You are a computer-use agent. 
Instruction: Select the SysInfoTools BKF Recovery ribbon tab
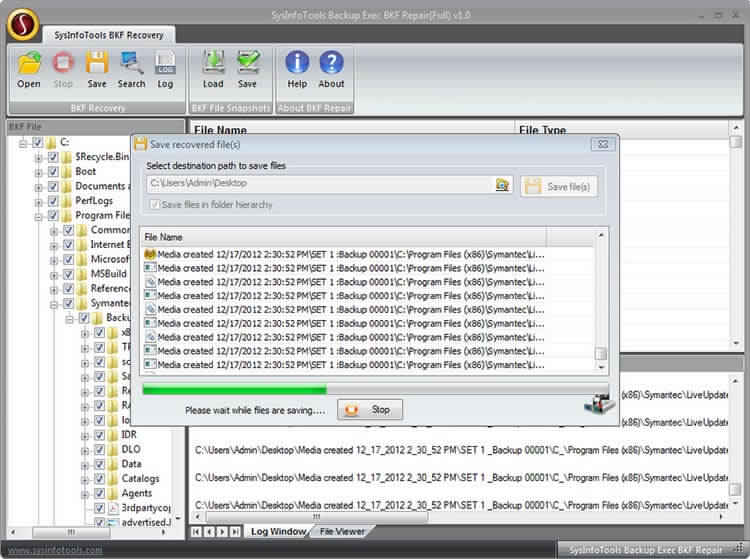point(109,35)
